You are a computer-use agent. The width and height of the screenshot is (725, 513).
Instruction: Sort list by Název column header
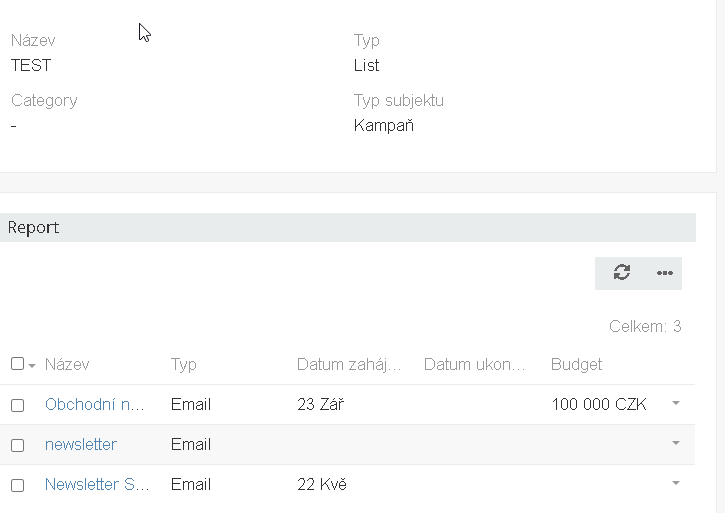pos(67,364)
